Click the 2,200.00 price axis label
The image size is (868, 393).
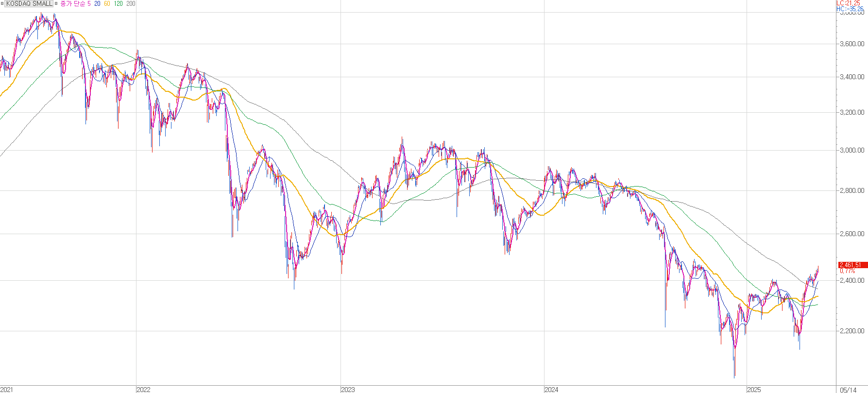pyautogui.click(x=852, y=331)
